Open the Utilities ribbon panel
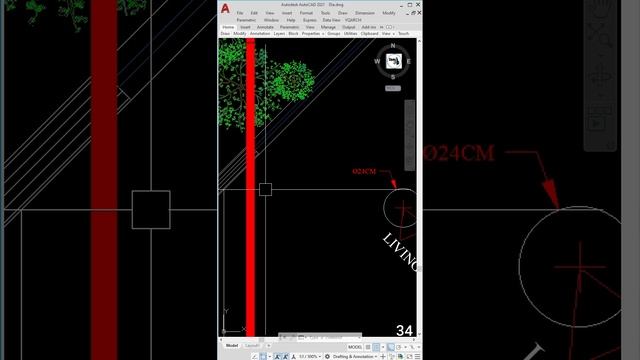This screenshot has width=640, height=360. point(351,33)
